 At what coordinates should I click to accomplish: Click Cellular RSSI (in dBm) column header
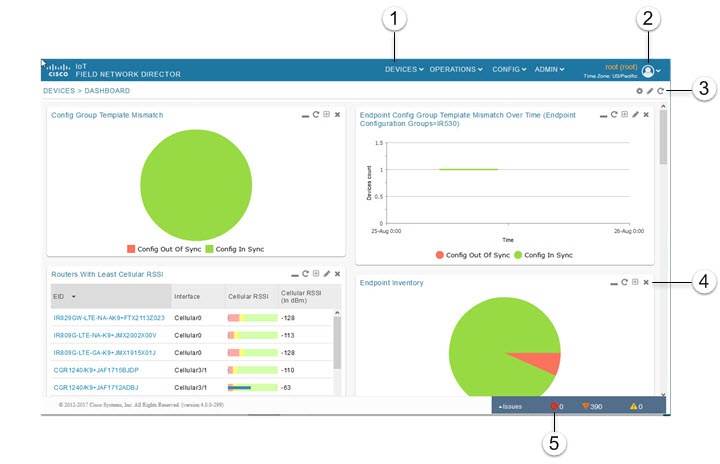309,297
